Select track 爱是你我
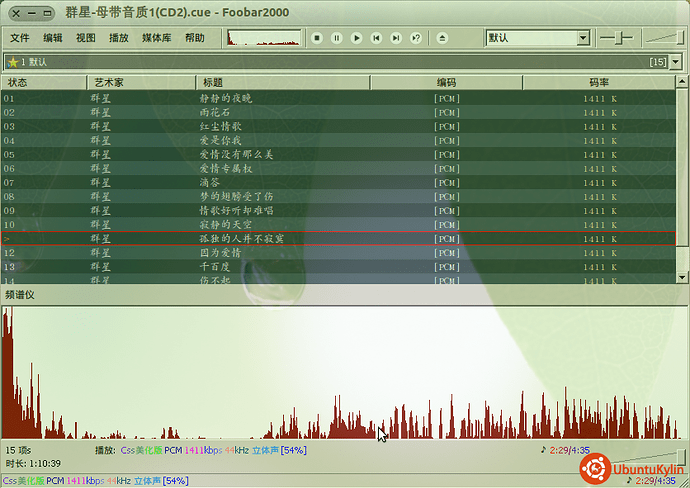Screen dimensions: 690x488 [x=338, y=141]
